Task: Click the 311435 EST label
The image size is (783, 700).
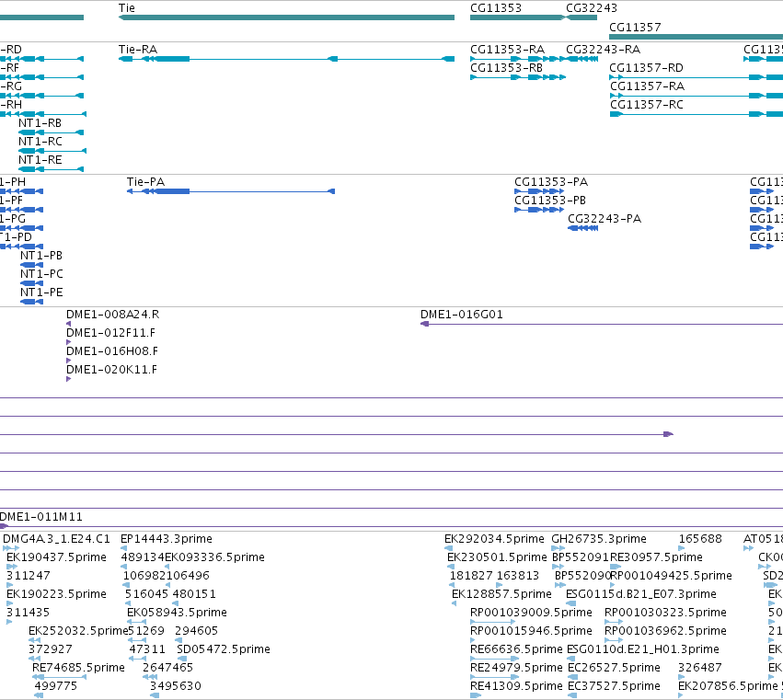Action: 28,613
